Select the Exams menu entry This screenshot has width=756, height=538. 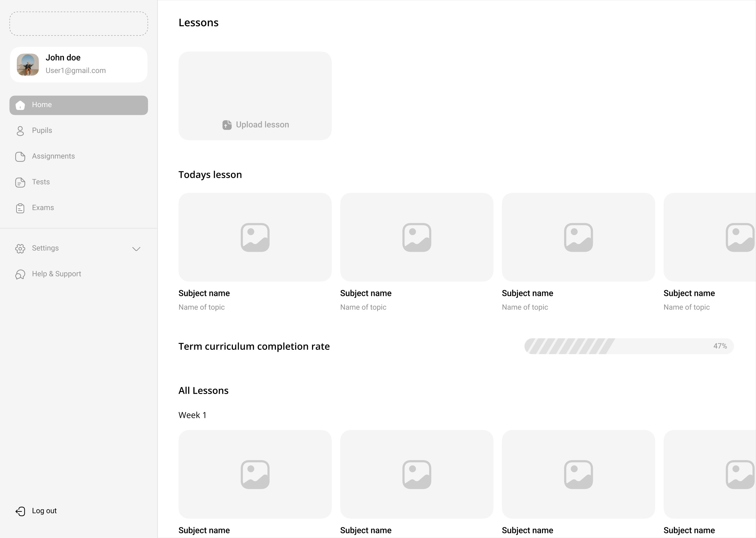[x=43, y=207]
